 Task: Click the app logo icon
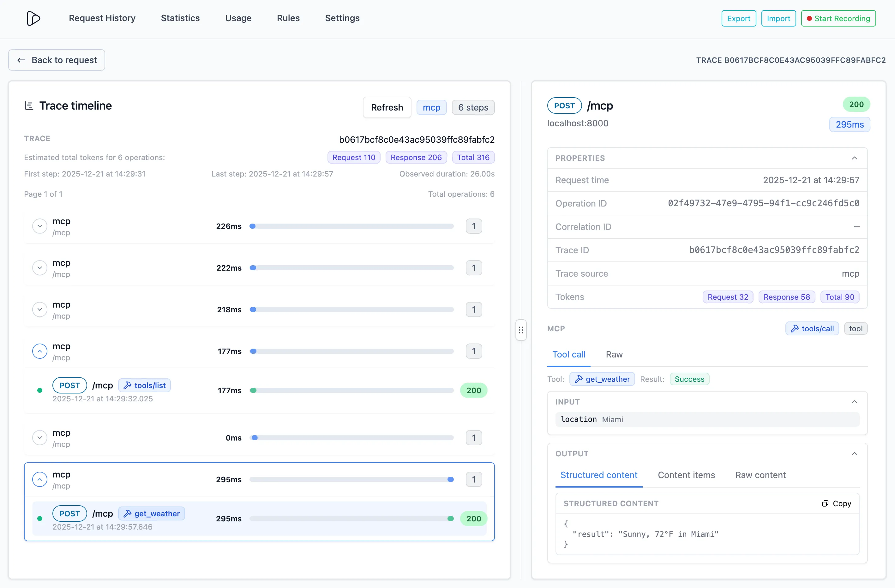33,18
